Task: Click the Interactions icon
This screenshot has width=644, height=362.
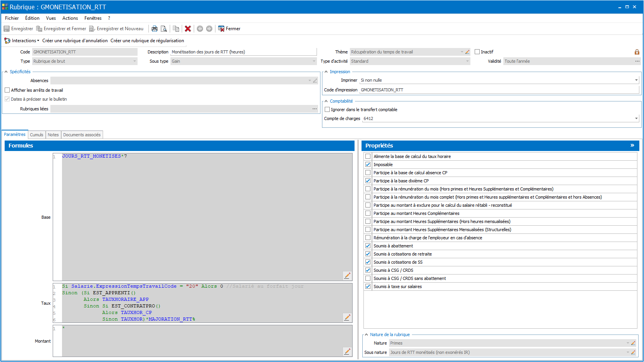Action: pos(7,41)
